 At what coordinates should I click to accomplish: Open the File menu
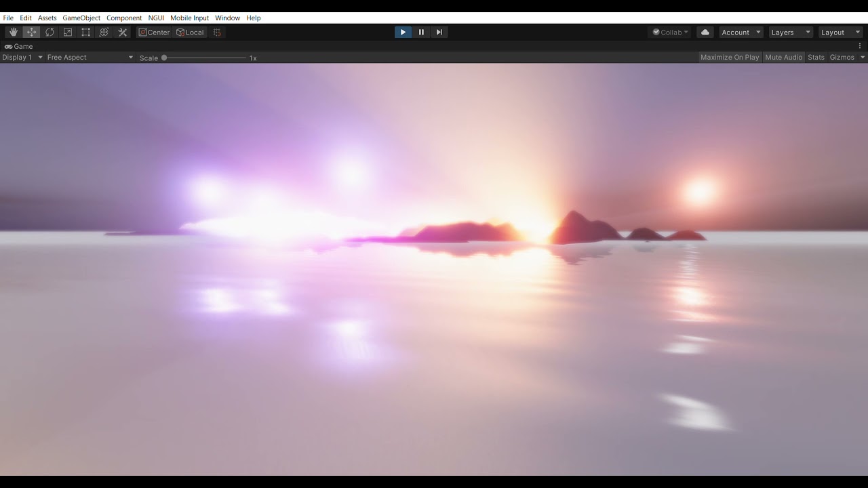8,18
